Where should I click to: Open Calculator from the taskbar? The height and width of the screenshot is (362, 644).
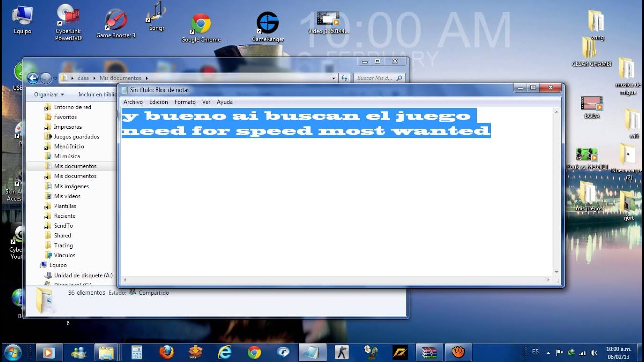click(136, 352)
